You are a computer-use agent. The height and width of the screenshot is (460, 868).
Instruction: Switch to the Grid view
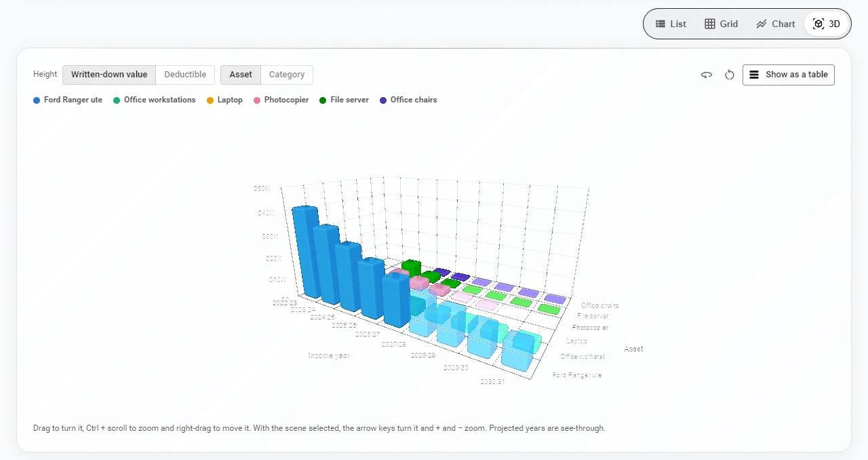pos(721,24)
